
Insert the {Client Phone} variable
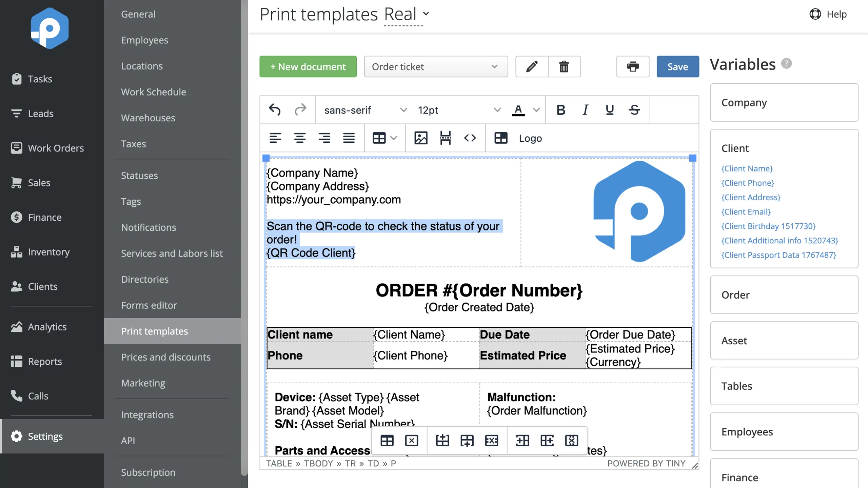(748, 183)
